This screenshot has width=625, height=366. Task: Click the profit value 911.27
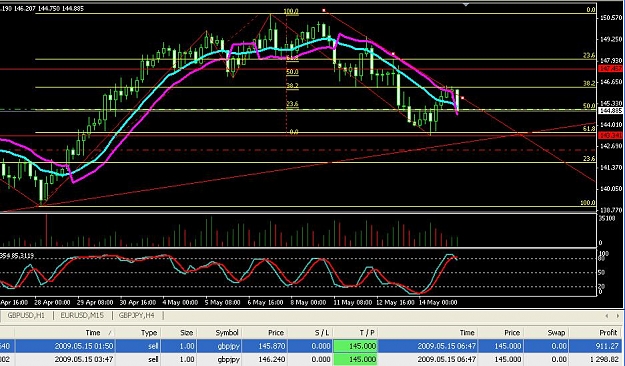[x=606, y=346]
